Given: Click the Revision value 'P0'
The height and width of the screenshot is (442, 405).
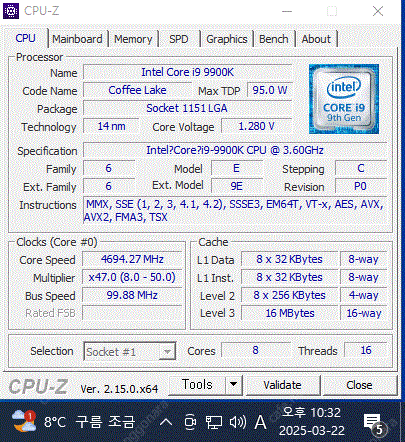Looking at the screenshot, I should (361, 186).
